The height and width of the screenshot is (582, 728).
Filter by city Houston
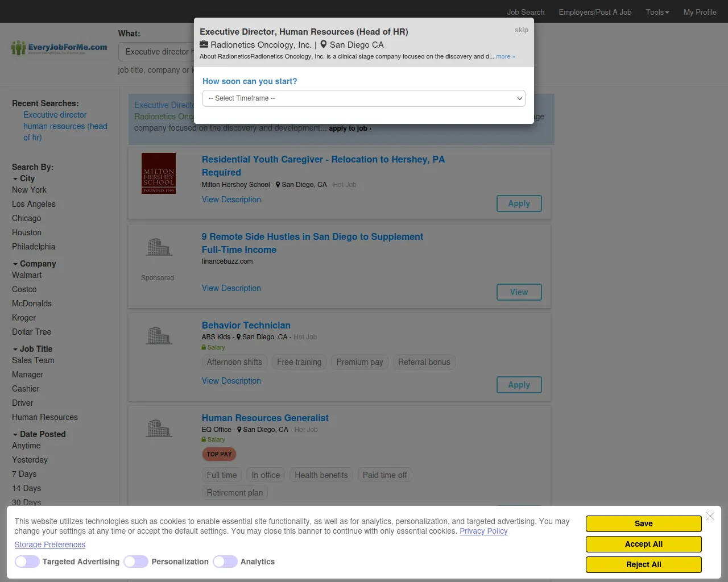pyautogui.click(x=27, y=232)
